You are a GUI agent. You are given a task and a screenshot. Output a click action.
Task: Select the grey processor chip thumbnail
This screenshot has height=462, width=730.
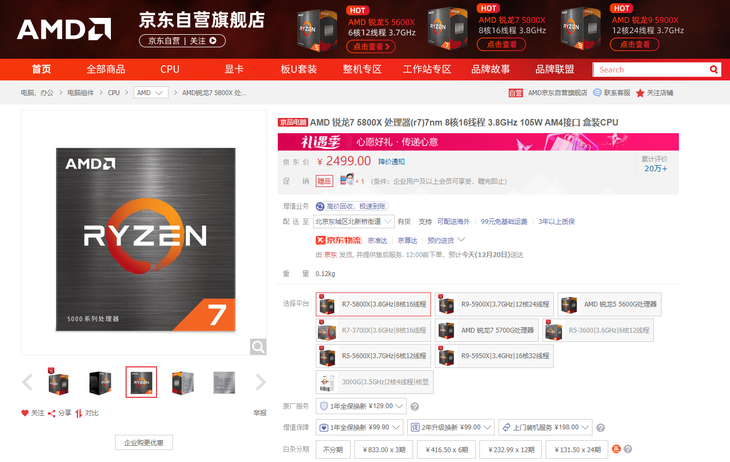224,382
